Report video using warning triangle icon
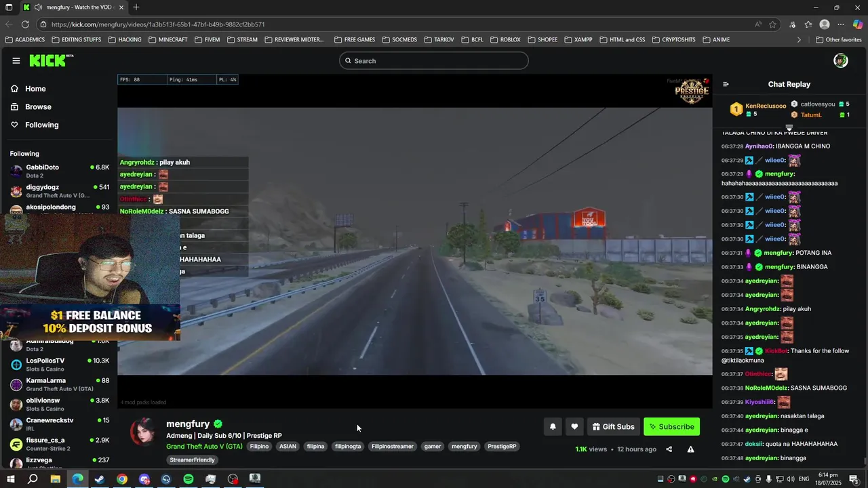Viewport: 868px width, 488px height. click(690, 449)
